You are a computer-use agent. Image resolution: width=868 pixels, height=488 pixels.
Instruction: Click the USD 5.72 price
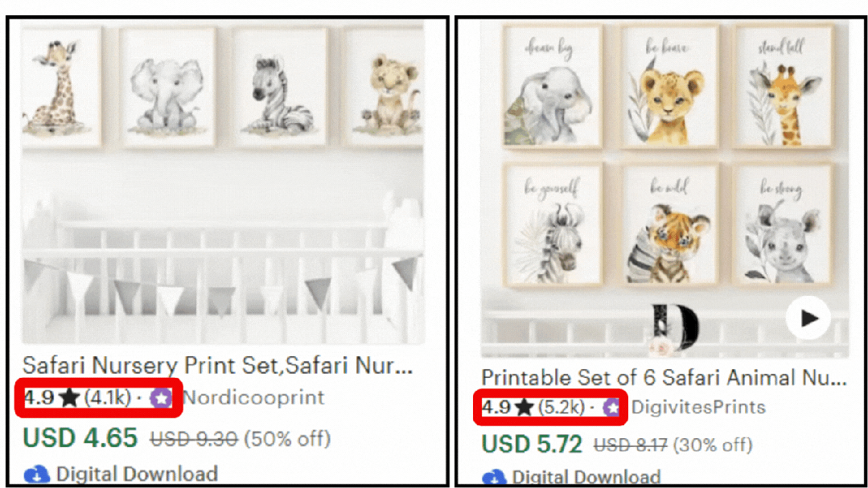[x=532, y=445]
